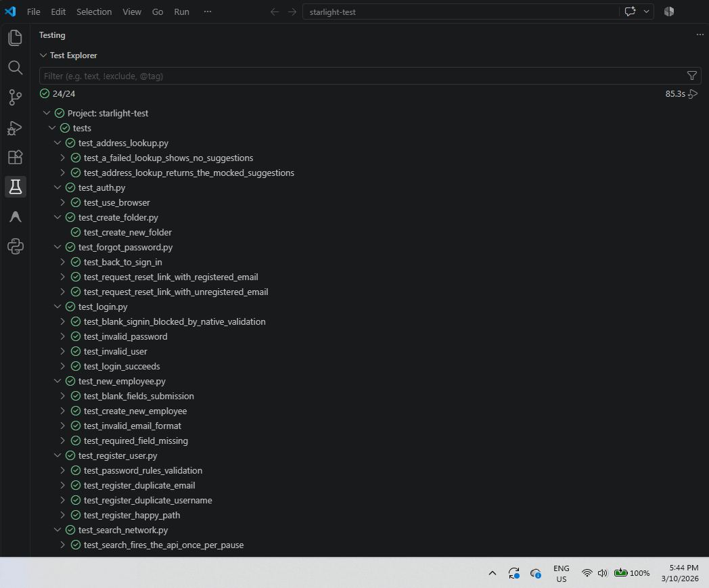Select test_new_employee.py file row
Image resolution: width=709 pixels, height=588 pixels.
coord(369,381)
